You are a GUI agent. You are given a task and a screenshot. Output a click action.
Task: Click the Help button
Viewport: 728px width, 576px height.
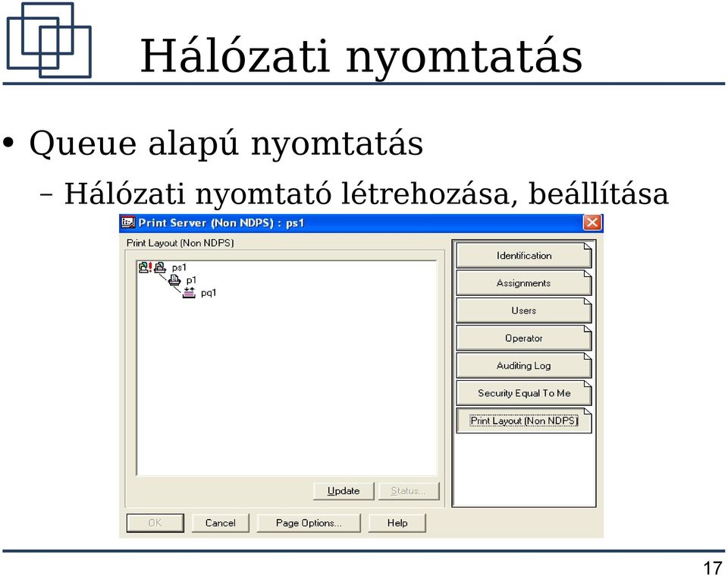point(397,523)
